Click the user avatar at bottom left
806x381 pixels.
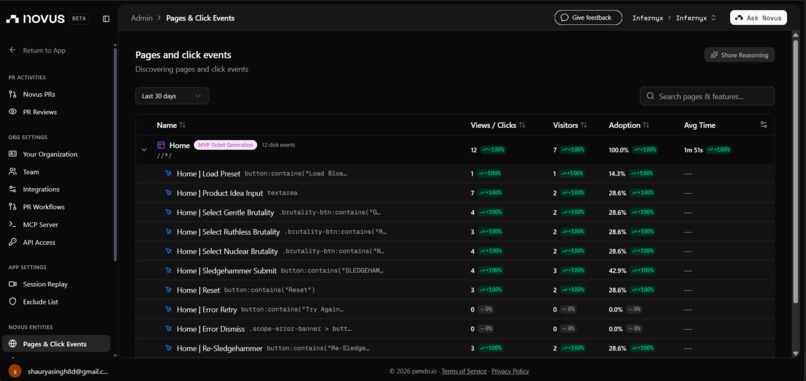15,371
